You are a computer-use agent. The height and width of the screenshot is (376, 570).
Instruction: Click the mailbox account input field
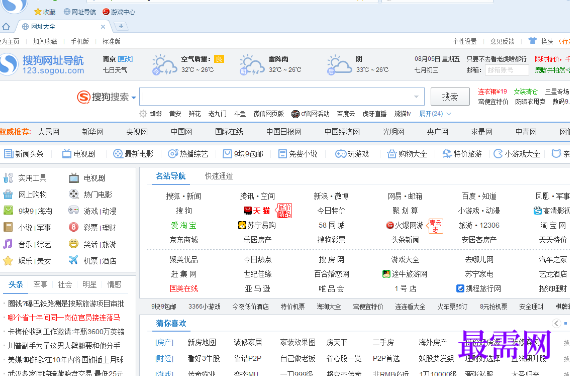point(507,70)
